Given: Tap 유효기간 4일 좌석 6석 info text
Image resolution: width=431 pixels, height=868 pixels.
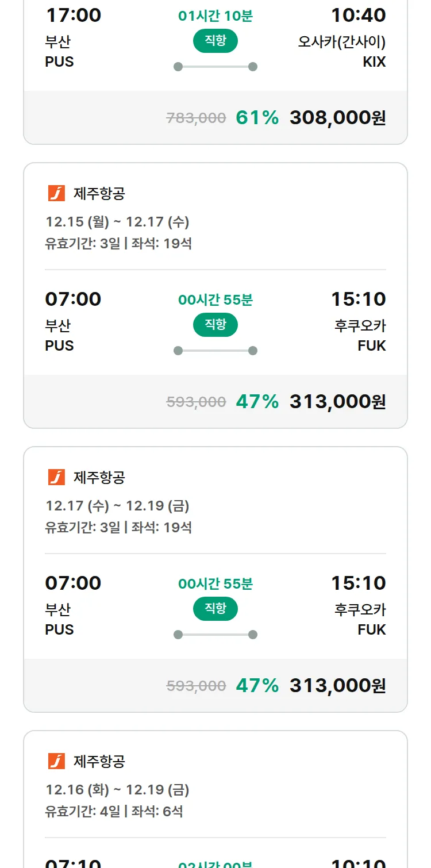Looking at the screenshot, I should 114,812.
